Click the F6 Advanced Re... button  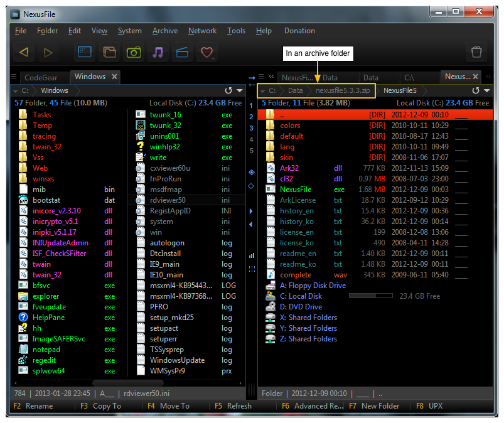tap(312, 406)
